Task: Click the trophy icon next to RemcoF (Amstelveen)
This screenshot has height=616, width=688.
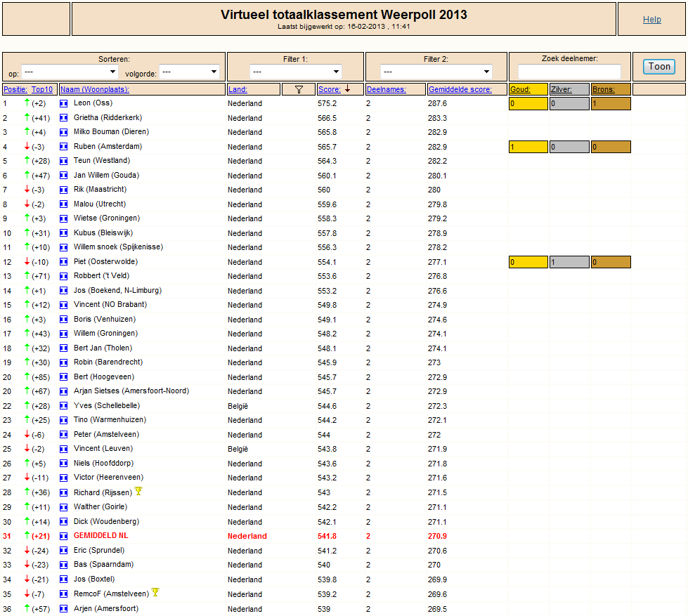Action: [155, 592]
